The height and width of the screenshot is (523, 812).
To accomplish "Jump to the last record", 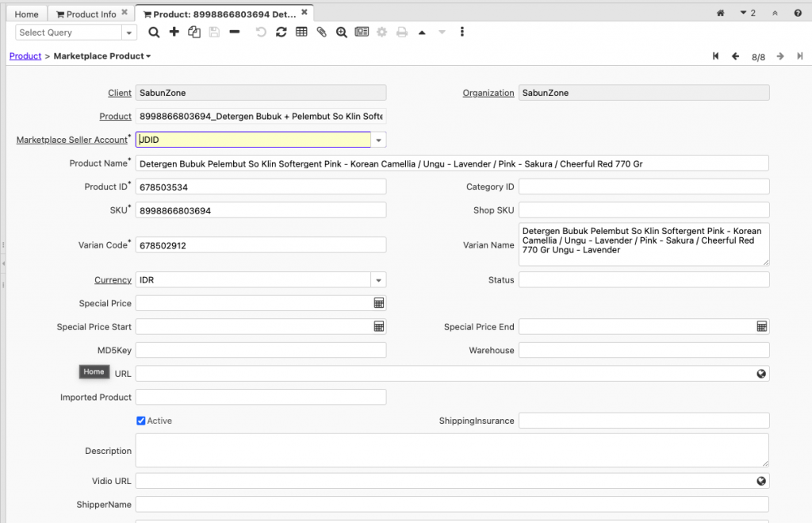I will [800, 56].
